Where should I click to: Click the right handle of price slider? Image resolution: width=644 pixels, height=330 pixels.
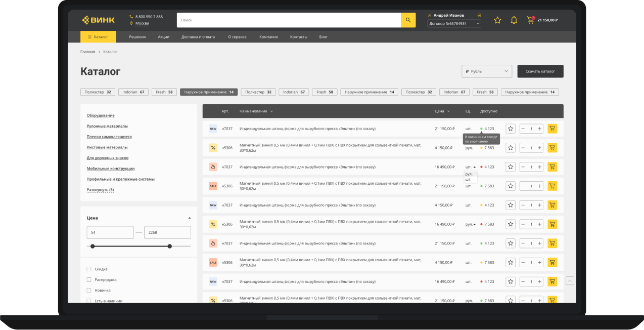(169, 246)
